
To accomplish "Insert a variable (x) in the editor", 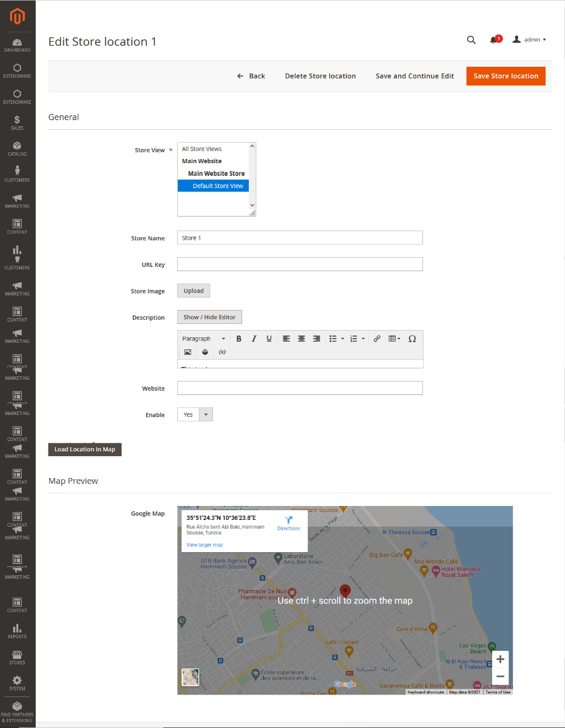I will (x=222, y=352).
